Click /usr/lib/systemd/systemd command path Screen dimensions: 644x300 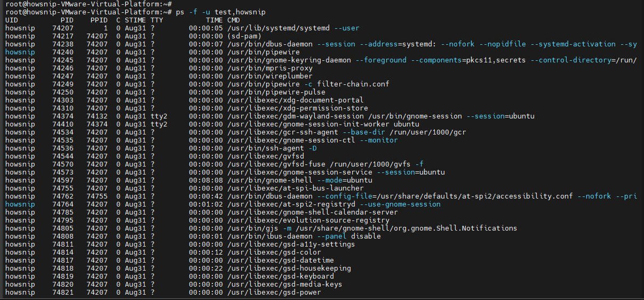click(x=279, y=28)
